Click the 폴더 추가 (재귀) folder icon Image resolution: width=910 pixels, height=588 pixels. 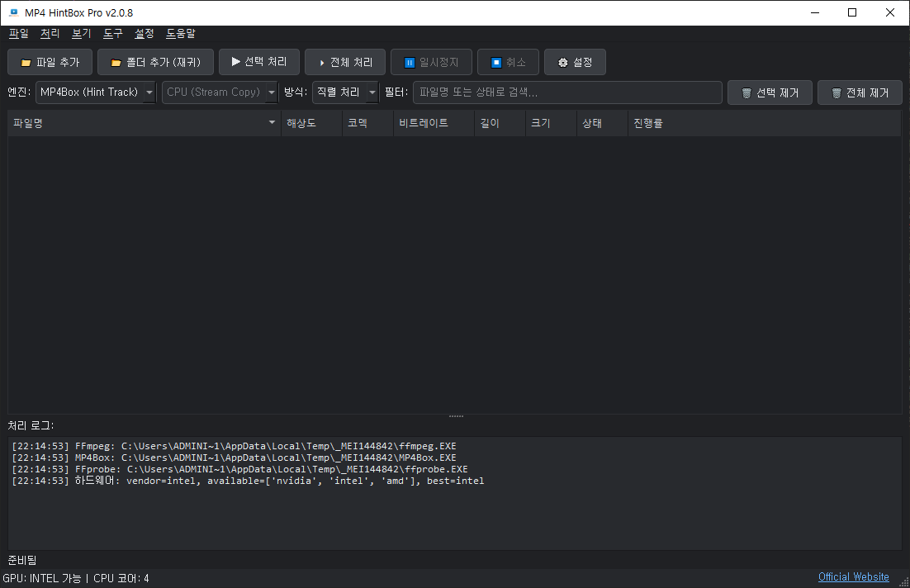(x=116, y=63)
